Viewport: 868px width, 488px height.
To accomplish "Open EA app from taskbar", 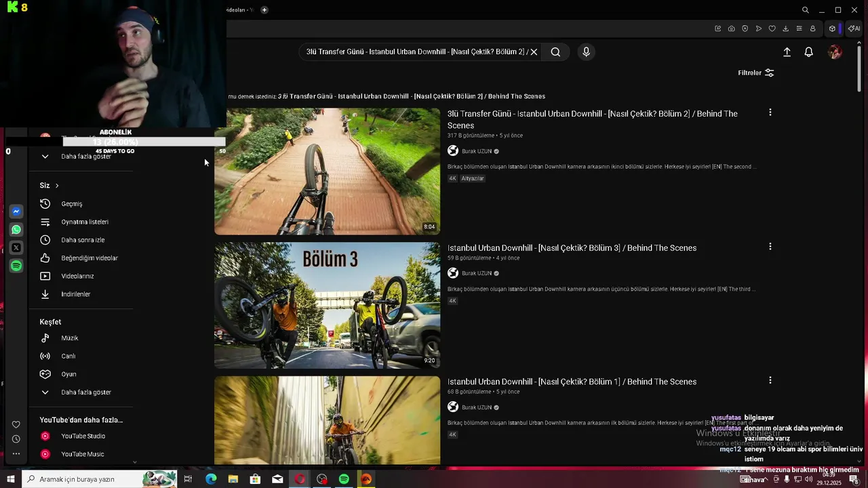I will (366, 479).
